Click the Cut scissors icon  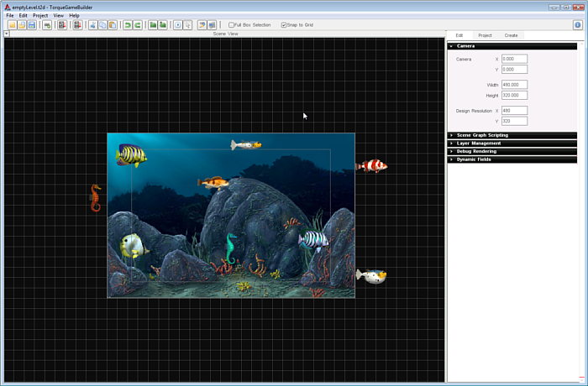92,25
